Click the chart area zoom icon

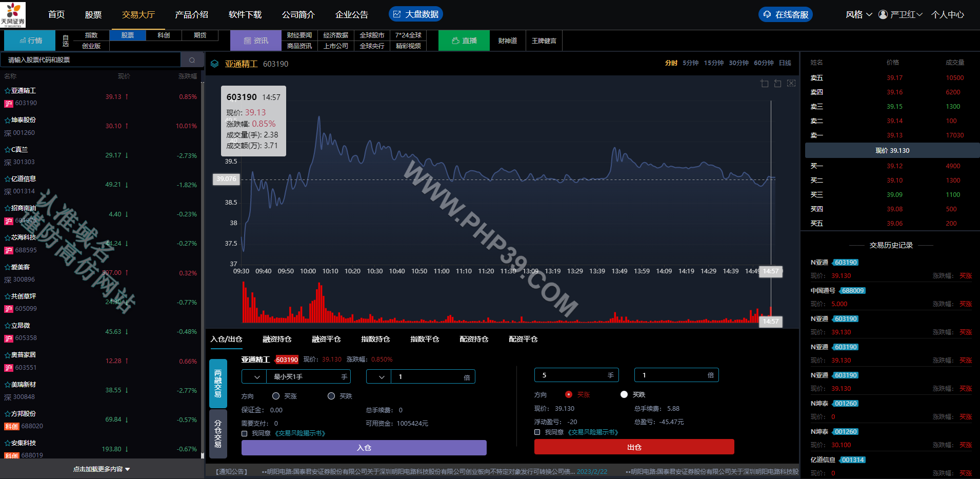click(765, 84)
